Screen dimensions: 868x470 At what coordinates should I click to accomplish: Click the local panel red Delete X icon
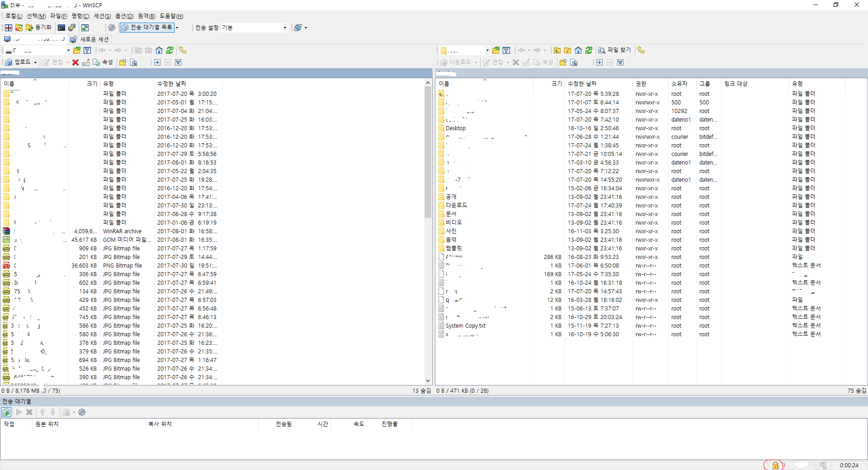point(75,62)
